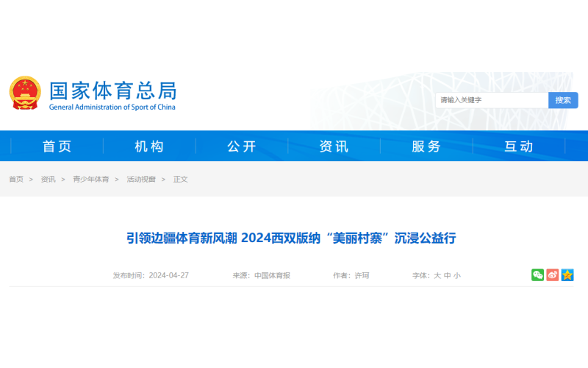This screenshot has height=368, width=588.
Task: Go to 首页 in the breadcrumb
Action: coord(16,179)
